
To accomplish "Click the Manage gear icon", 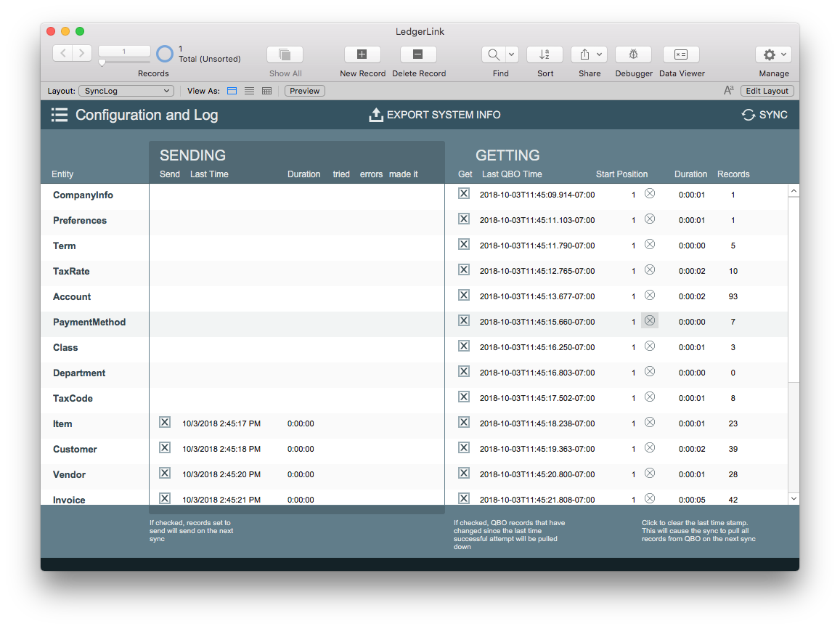I will point(770,54).
